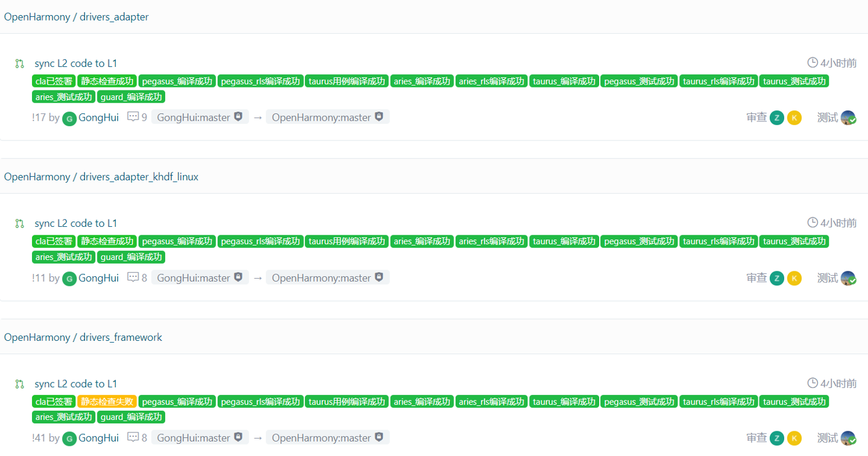Click "taurus_rls编译成功" label in drivers_framework PR !41
Screen dimensions: 868x456
point(719,402)
